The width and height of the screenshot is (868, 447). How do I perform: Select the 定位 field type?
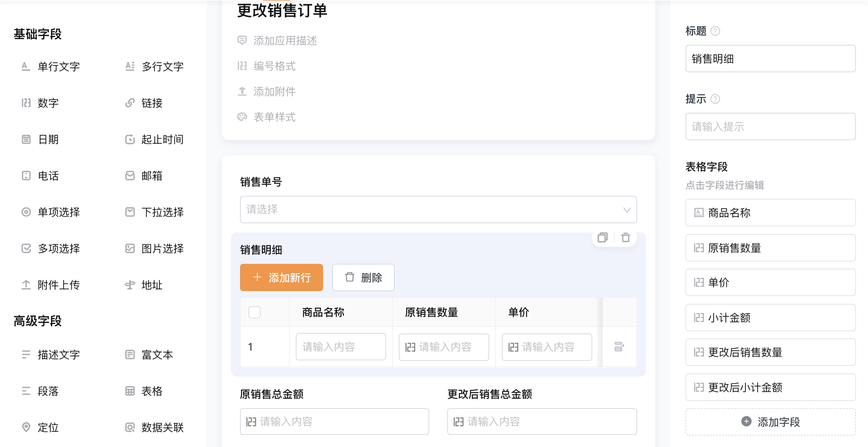[x=40, y=427]
